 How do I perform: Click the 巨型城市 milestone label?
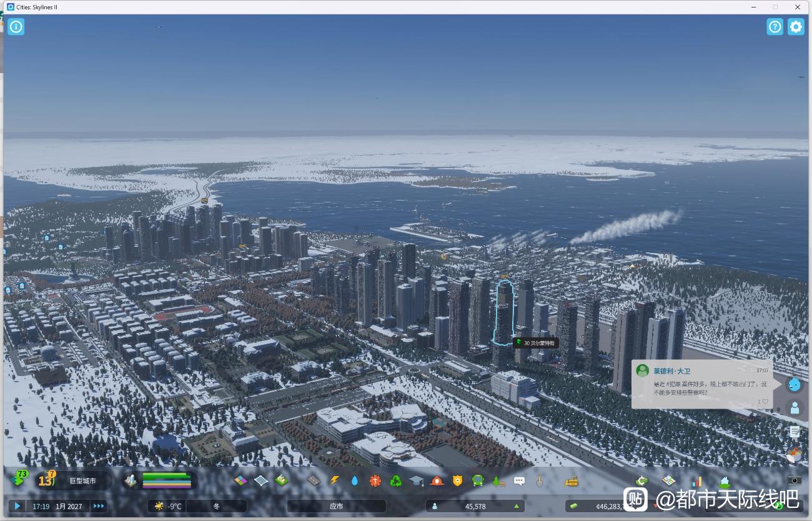click(82, 481)
